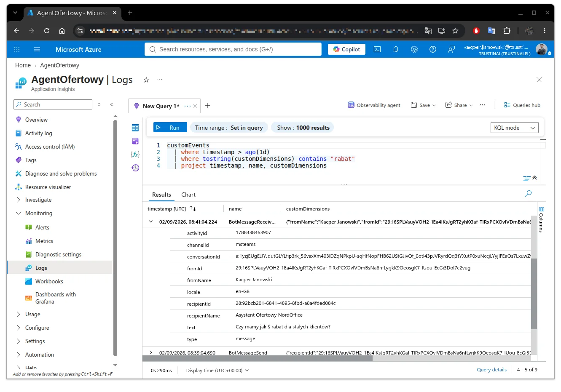Image resolution: width=561 pixels, height=392 pixels.
Task: Click the format query icon
Action: point(526,179)
